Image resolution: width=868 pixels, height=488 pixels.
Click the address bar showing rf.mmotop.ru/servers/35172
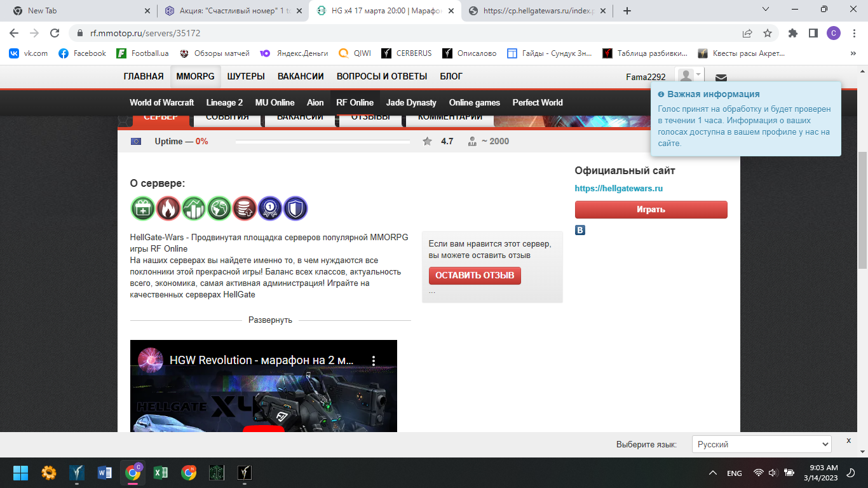(407, 33)
